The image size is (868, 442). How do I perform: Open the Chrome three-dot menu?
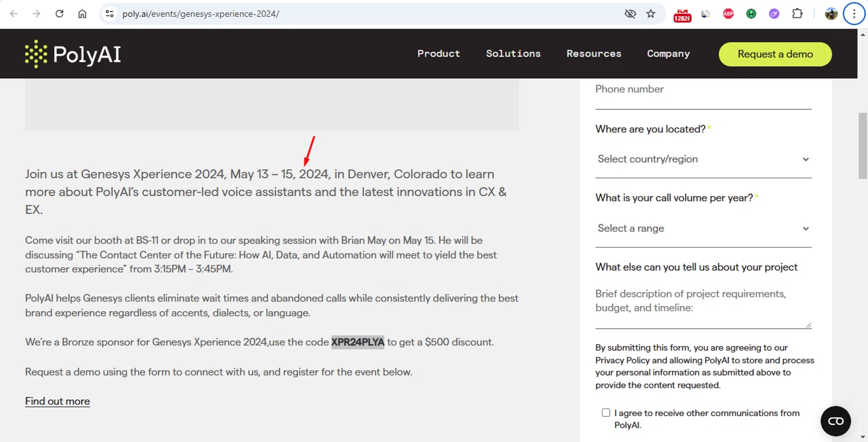pos(854,14)
